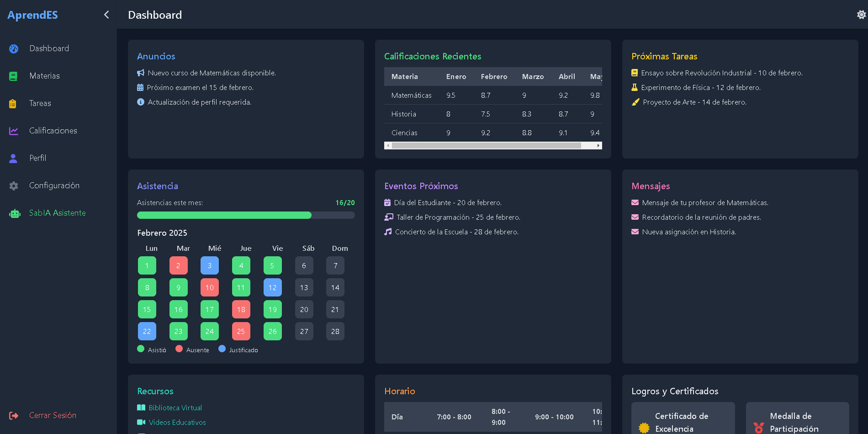Toggle day 10 attendance marker
This screenshot has height=434, width=868.
tap(209, 287)
